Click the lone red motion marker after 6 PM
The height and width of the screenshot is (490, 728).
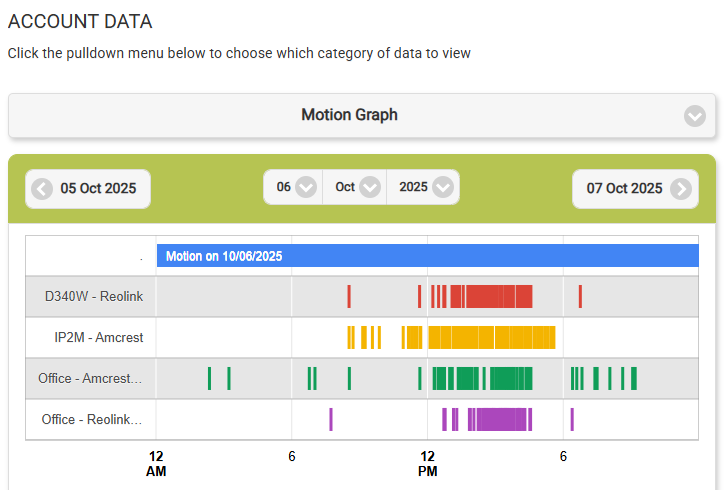pyautogui.click(x=580, y=296)
